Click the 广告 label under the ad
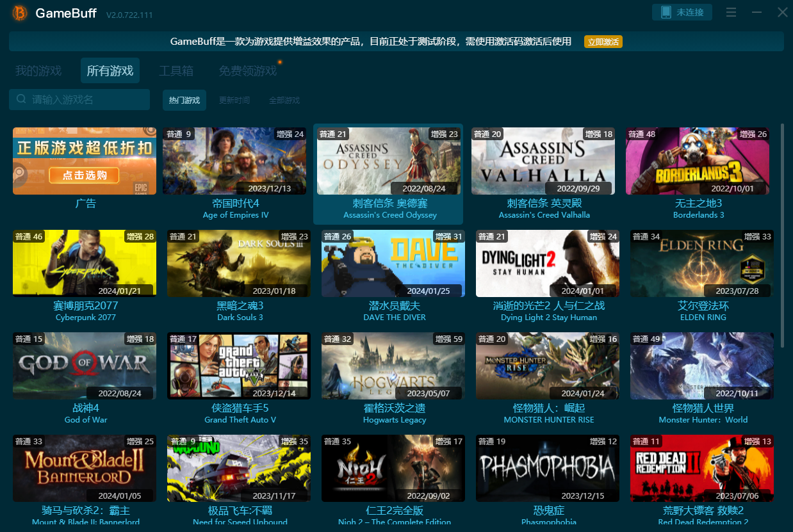Viewport: 793px width, 532px height. click(86, 203)
